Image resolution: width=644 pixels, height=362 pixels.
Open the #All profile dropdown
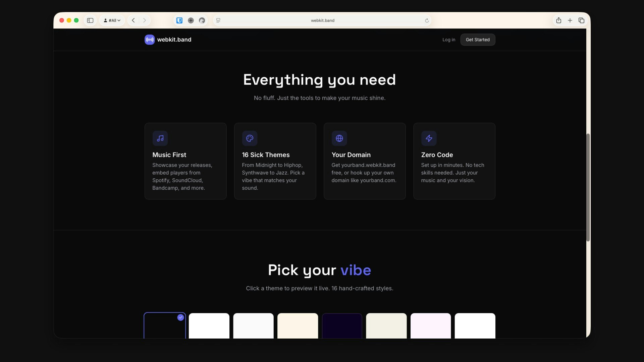112,20
